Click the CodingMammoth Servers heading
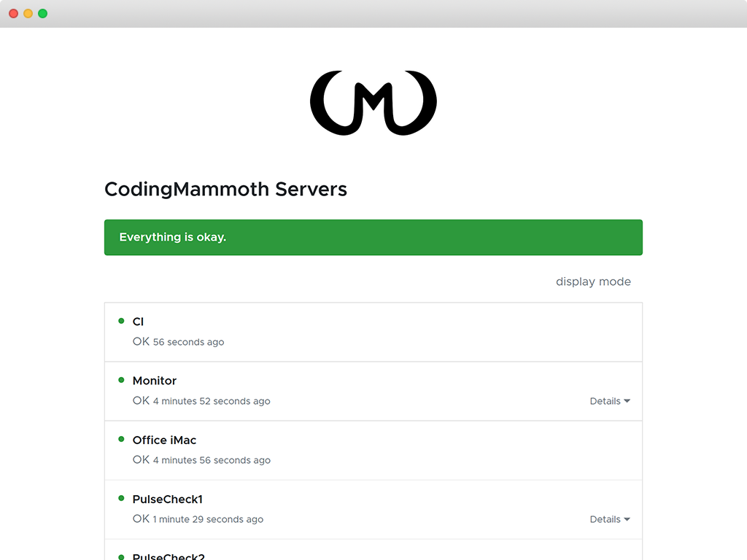This screenshot has width=747, height=560. click(x=225, y=189)
